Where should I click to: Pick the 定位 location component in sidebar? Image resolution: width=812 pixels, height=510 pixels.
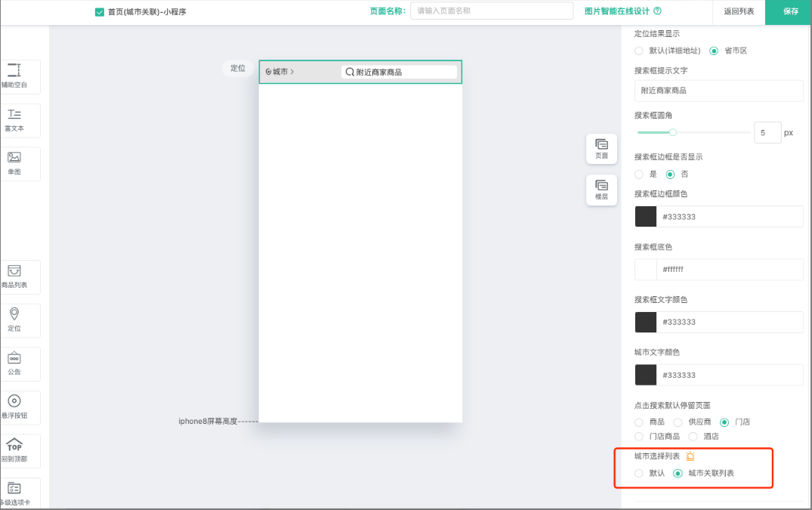tap(14, 320)
